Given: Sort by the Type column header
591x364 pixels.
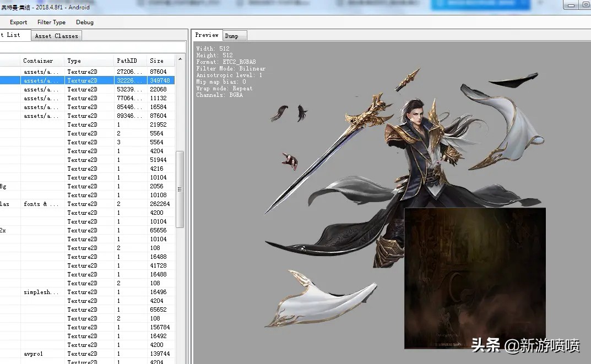Looking at the screenshot, I should (x=89, y=61).
